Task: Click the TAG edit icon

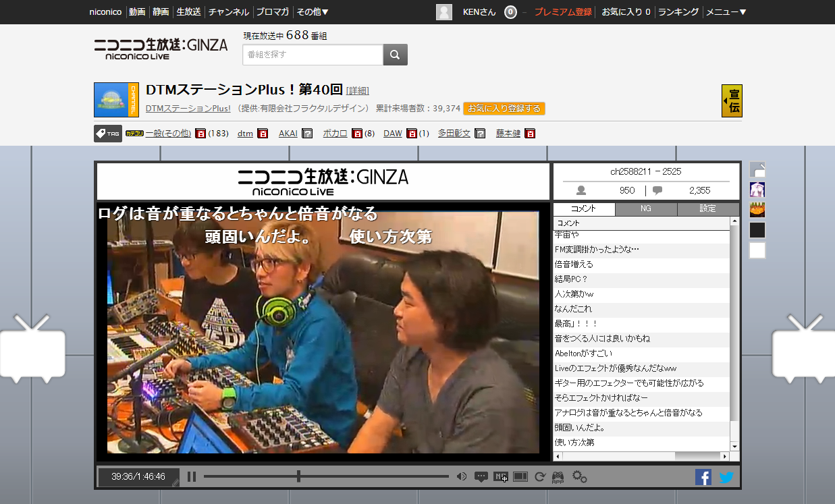Action: tap(108, 134)
